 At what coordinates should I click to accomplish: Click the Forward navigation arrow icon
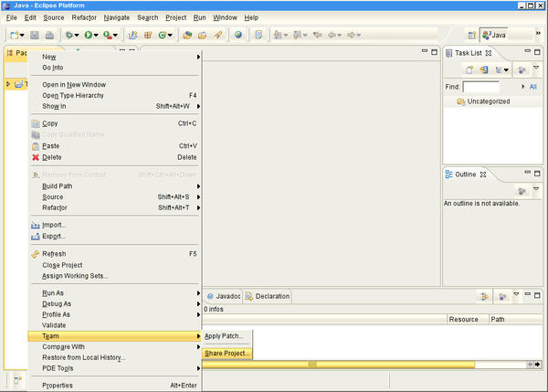(x=352, y=35)
